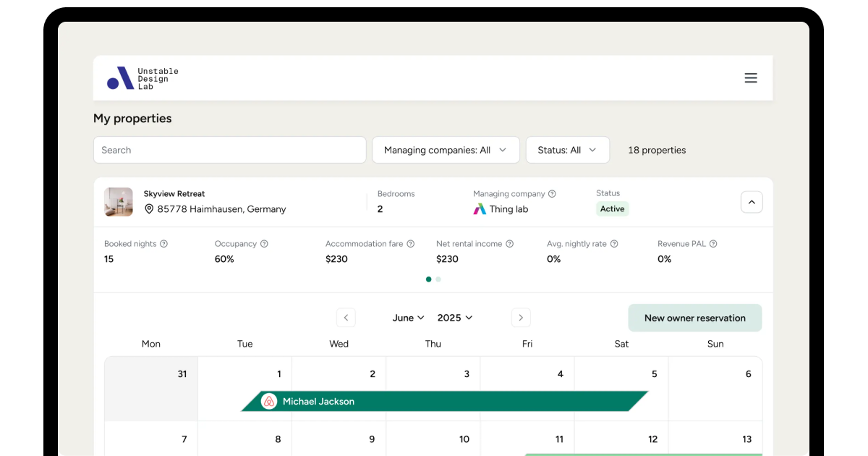Open the June month dropdown

pos(409,318)
